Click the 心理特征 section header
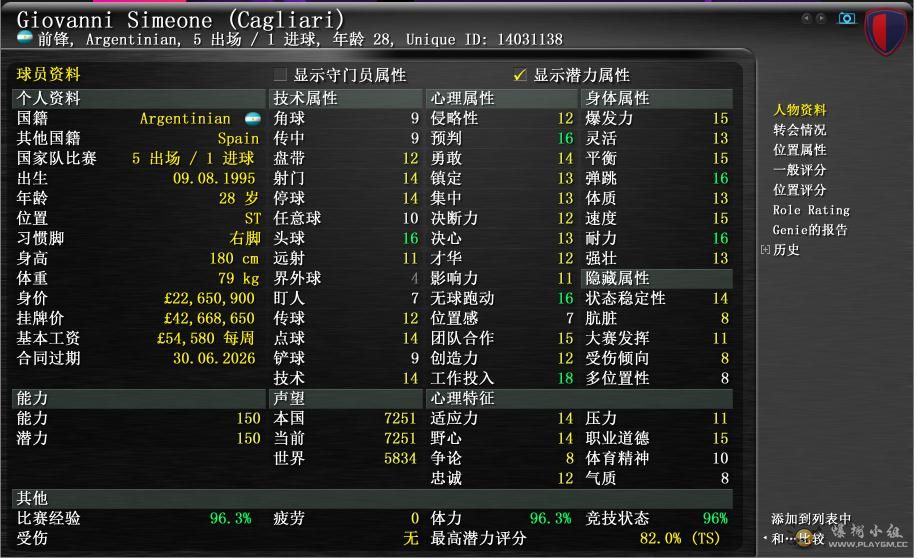 click(580, 398)
